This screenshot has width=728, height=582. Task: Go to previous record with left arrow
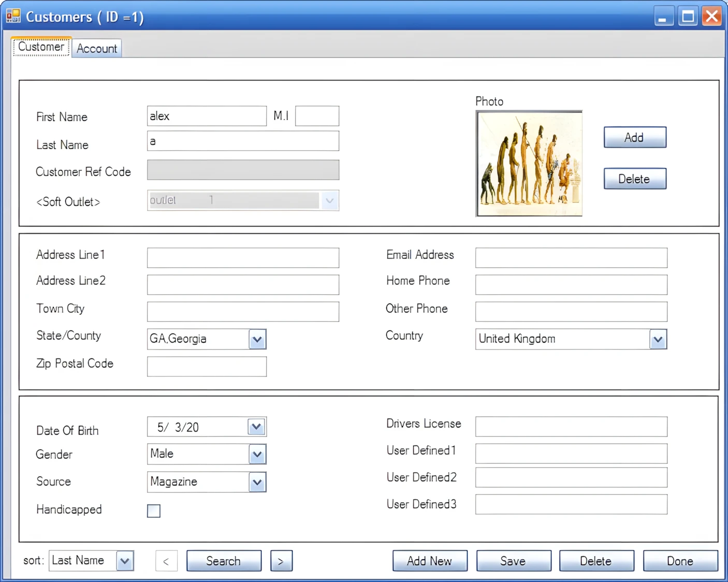coord(166,561)
